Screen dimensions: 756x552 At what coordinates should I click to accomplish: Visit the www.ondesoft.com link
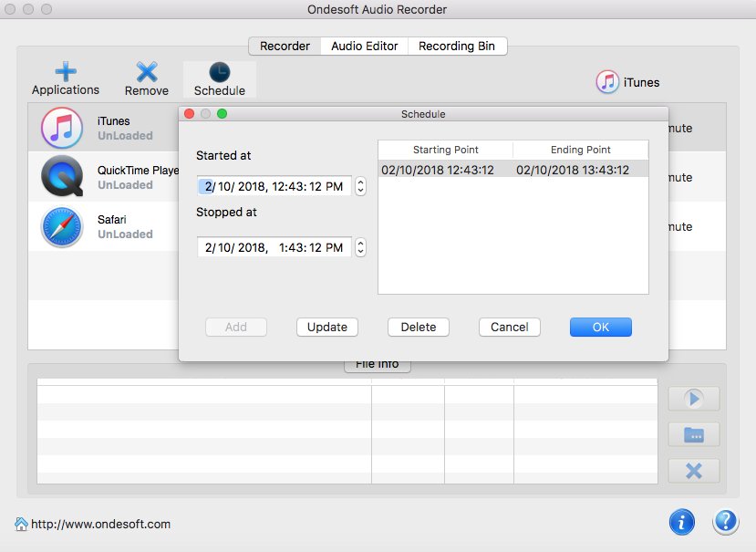point(100,524)
